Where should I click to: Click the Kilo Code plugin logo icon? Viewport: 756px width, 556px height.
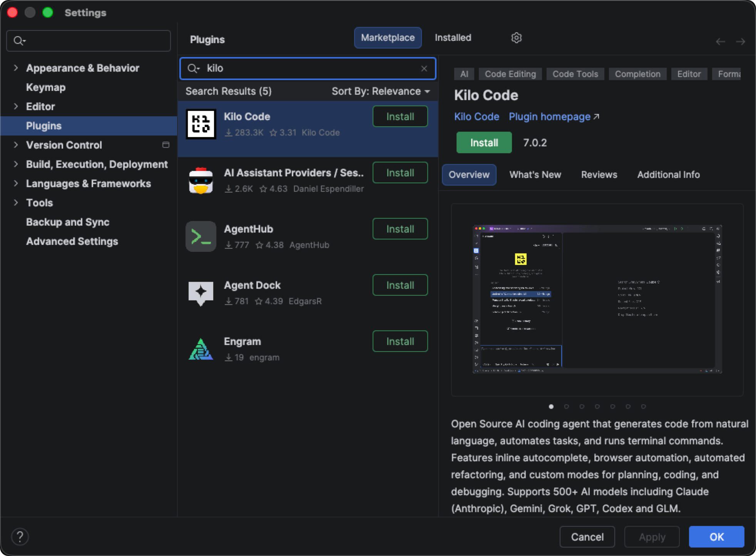tap(201, 124)
